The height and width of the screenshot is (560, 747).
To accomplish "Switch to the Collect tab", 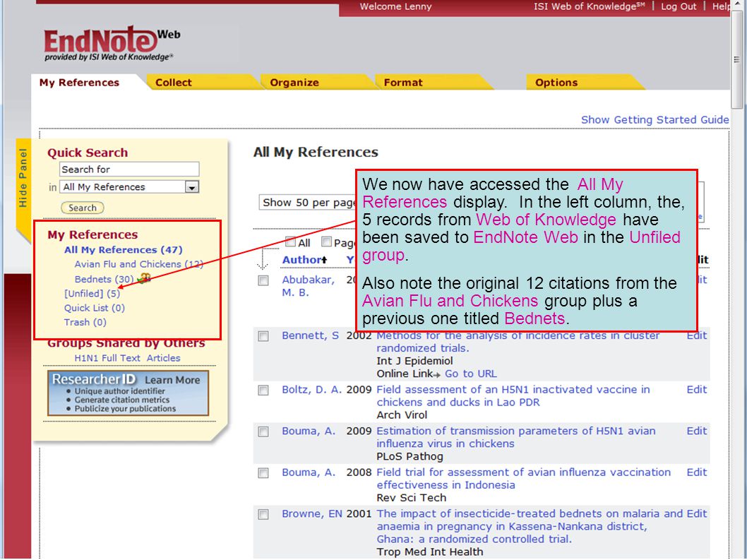I will 174,83.
